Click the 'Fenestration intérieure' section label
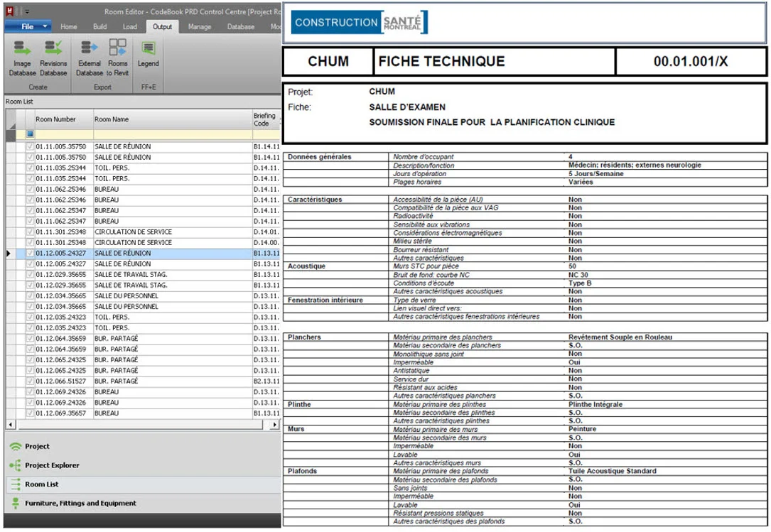The width and height of the screenshot is (771, 532). [325, 300]
